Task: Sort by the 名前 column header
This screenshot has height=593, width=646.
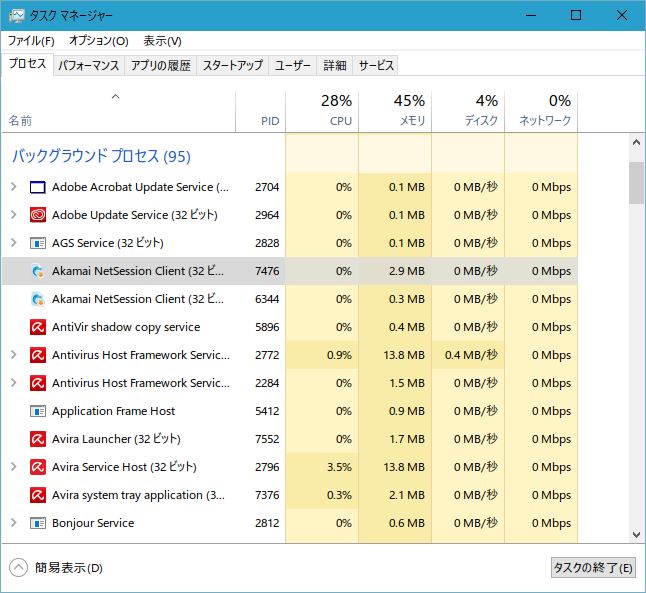Action: (x=118, y=111)
